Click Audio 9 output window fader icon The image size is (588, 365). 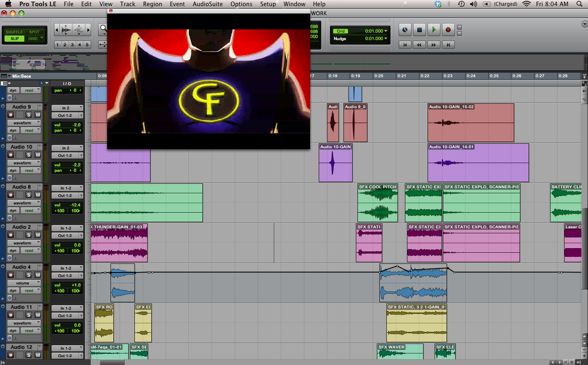click(x=81, y=116)
